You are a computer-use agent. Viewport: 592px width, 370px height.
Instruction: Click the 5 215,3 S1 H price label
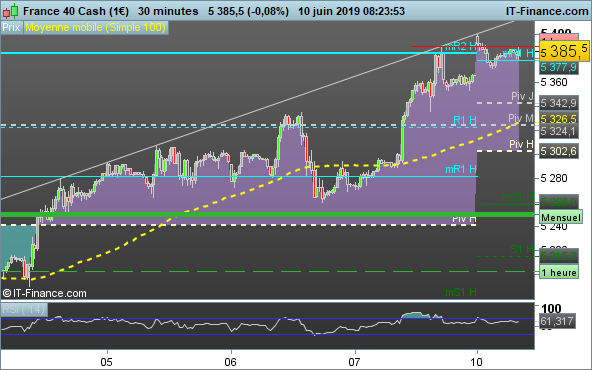[559, 257]
